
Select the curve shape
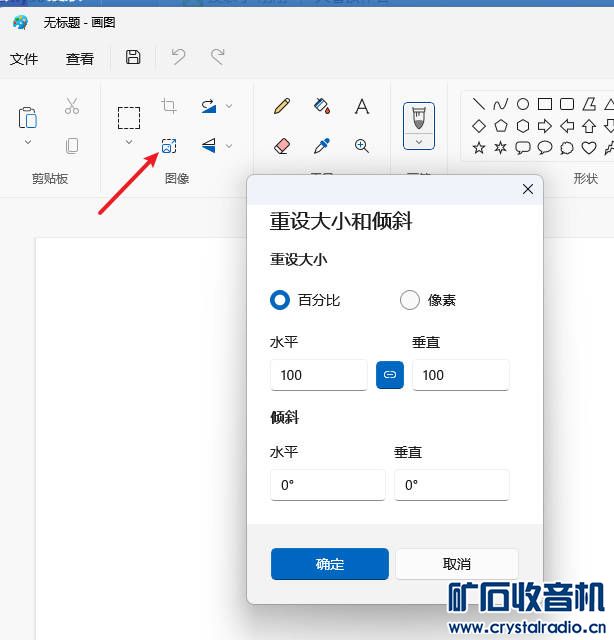coord(501,104)
